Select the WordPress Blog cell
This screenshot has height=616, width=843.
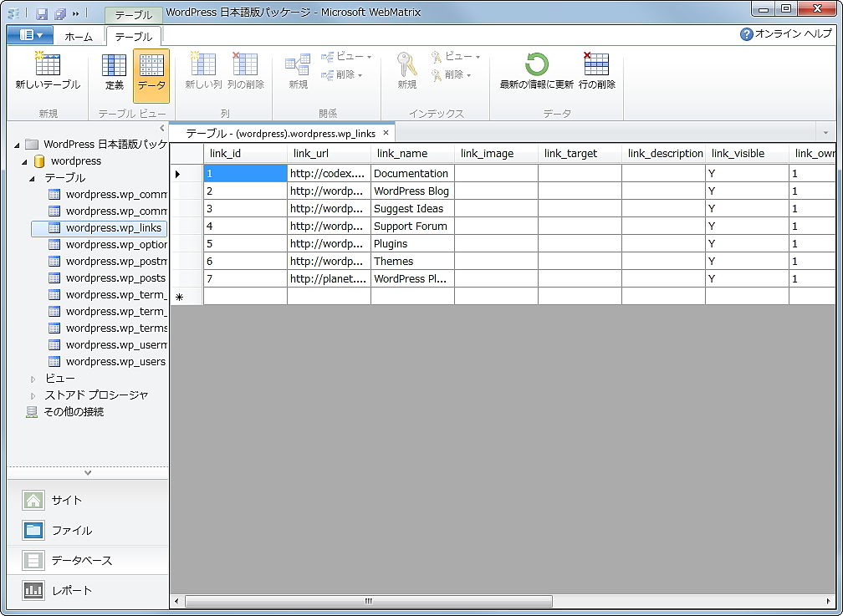412,191
